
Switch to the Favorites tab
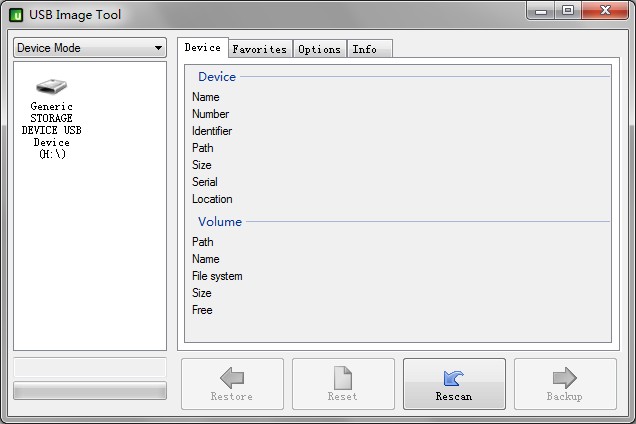click(x=260, y=50)
